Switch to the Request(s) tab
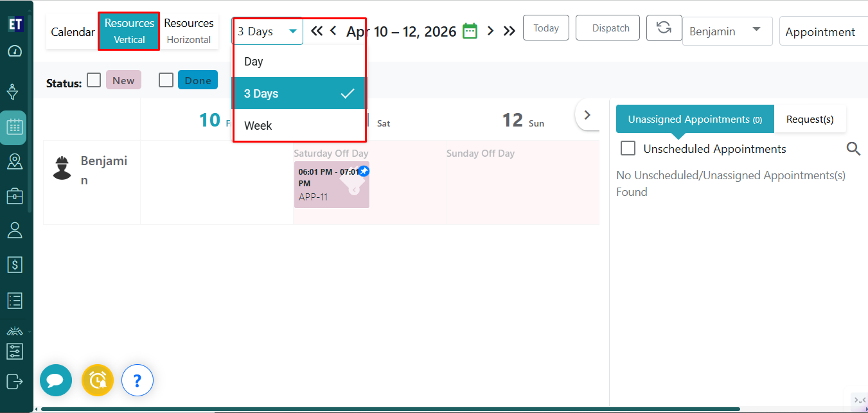868x413 pixels. coord(810,119)
